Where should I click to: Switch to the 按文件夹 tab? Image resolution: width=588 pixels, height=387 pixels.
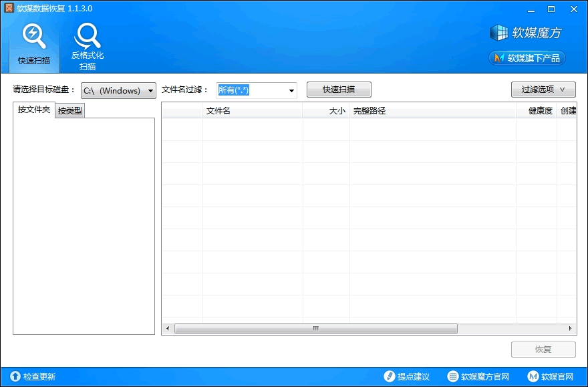pos(34,110)
